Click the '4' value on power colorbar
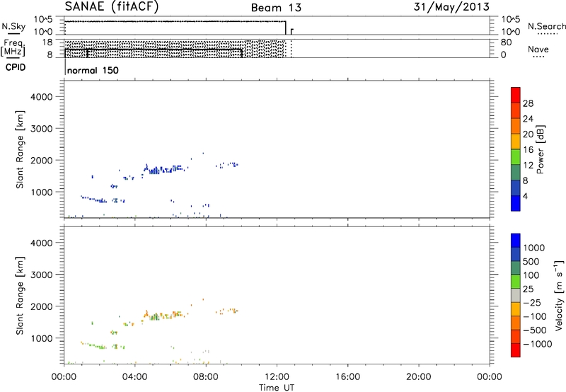The height and width of the screenshot is (392, 566). 526,197
